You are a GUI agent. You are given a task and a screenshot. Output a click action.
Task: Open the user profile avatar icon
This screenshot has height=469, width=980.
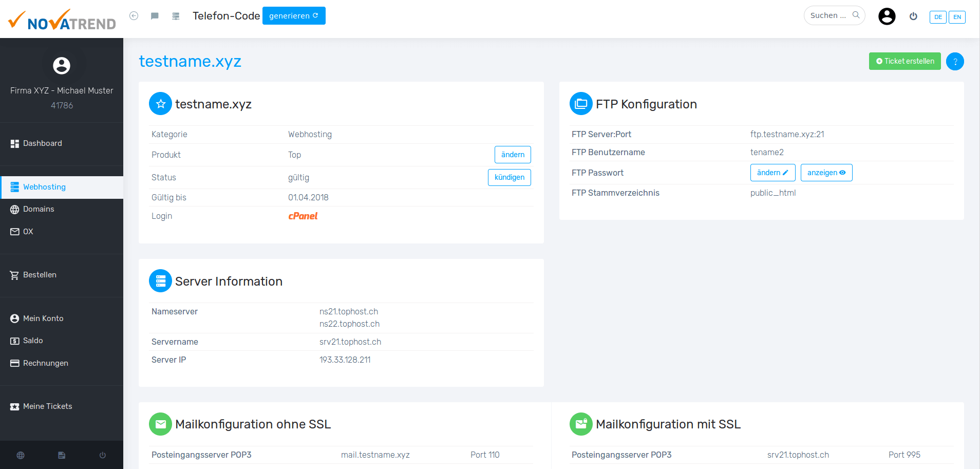pos(887,16)
